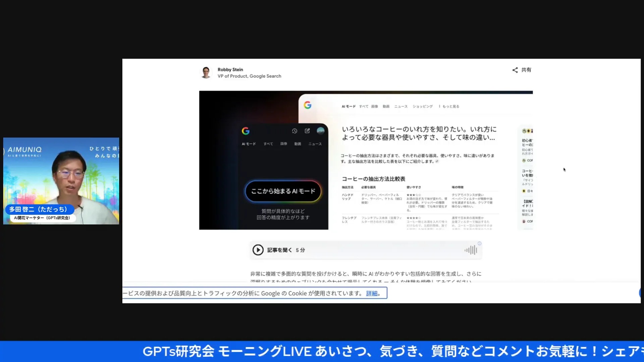
Task: Open the profile avatar in the phone mockup
Action: tap(321, 131)
